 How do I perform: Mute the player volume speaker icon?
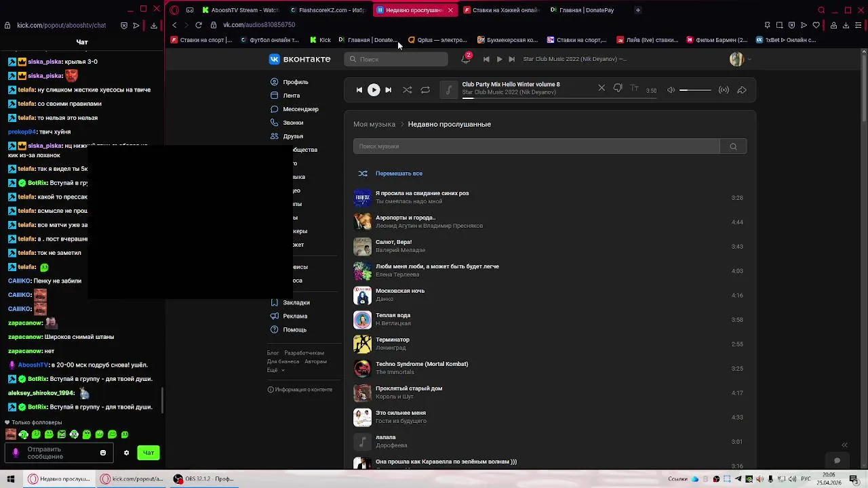point(671,89)
